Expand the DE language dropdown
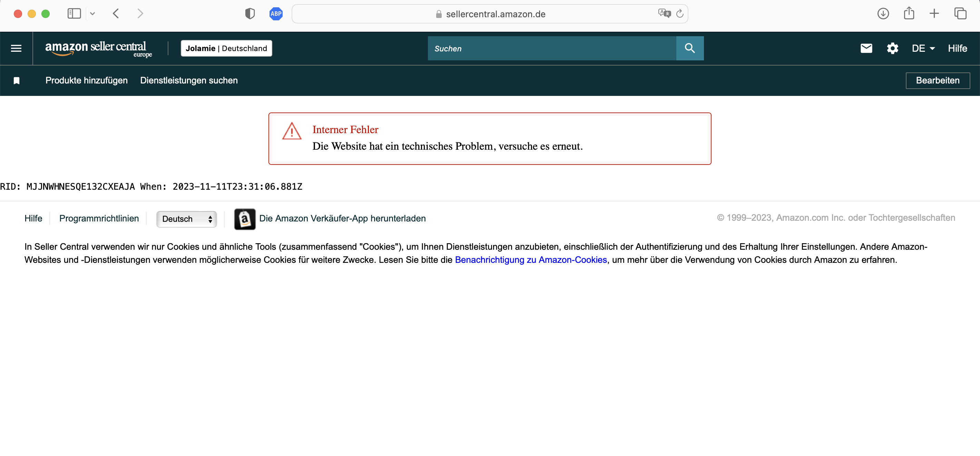980x456 pixels. coord(923,48)
